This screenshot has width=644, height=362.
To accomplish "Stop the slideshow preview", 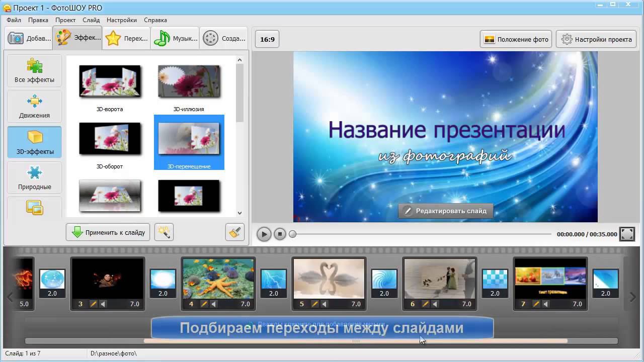I will pyautogui.click(x=280, y=234).
